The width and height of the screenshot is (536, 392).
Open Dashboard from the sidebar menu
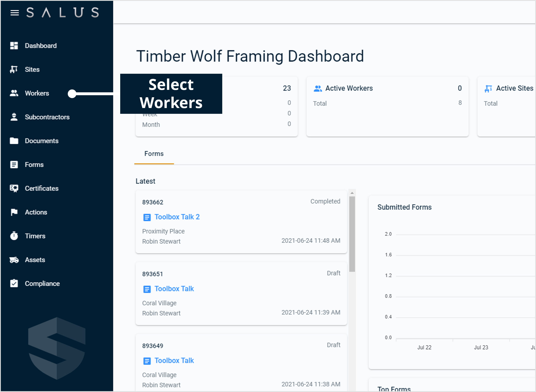40,46
